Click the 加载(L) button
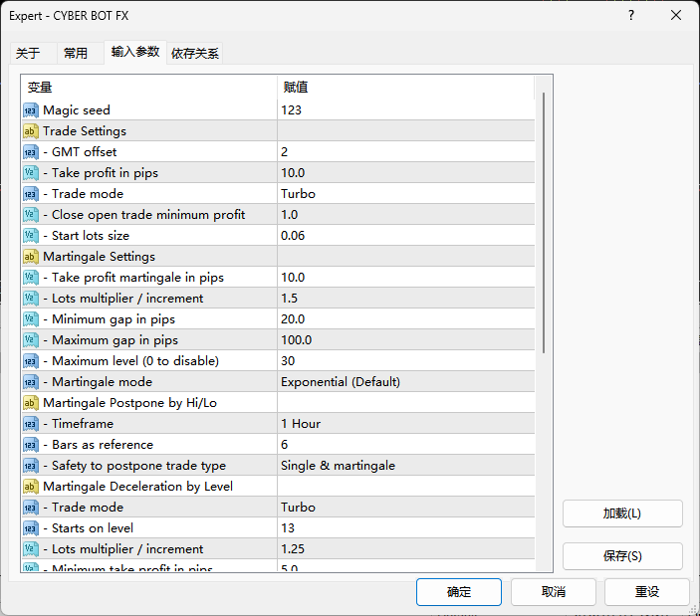The height and width of the screenshot is (616, 700). (x=622, y=513)
